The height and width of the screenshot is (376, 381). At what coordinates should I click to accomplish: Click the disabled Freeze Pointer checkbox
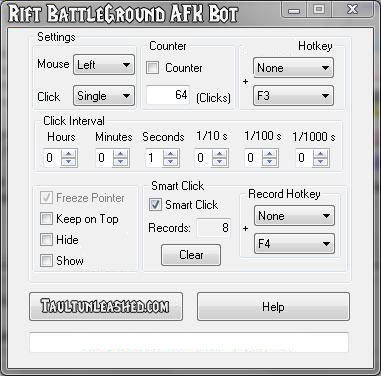pos(46,198)
